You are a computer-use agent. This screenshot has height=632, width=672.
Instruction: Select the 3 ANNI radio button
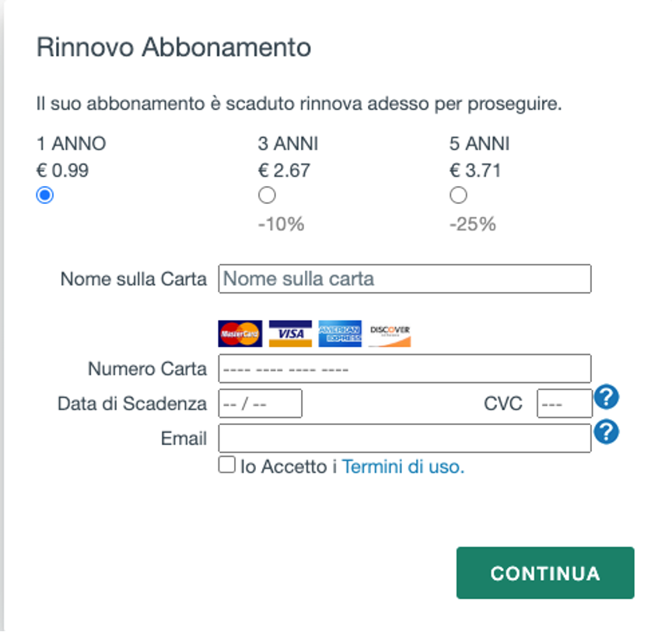267,195
